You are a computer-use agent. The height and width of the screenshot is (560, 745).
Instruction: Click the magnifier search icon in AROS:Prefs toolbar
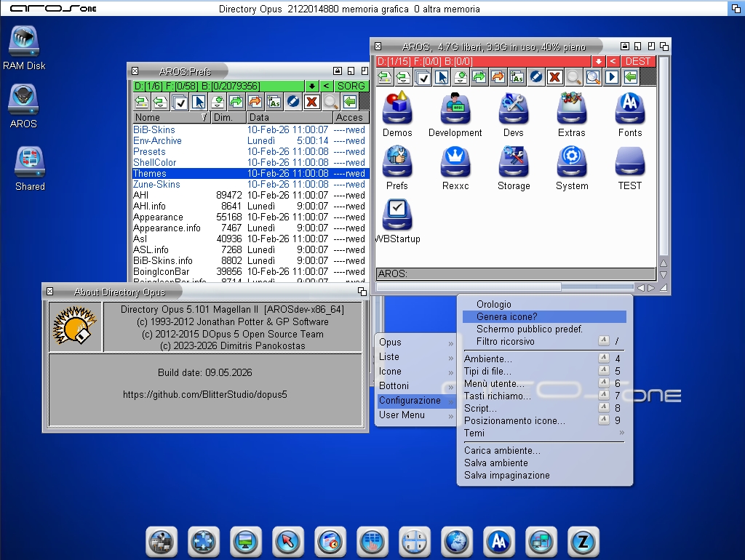pyautogui.click(x=331, y=102)
